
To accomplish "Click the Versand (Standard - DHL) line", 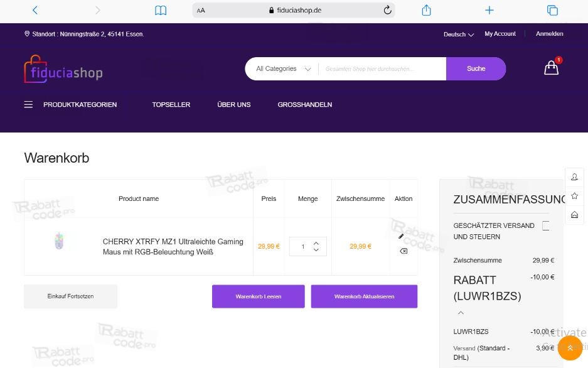I will tap(481, 353).
